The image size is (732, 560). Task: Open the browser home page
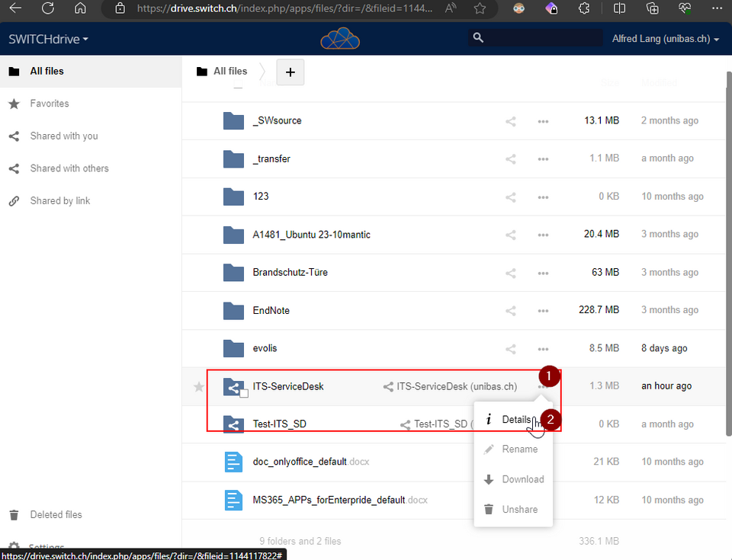[80, 8]
